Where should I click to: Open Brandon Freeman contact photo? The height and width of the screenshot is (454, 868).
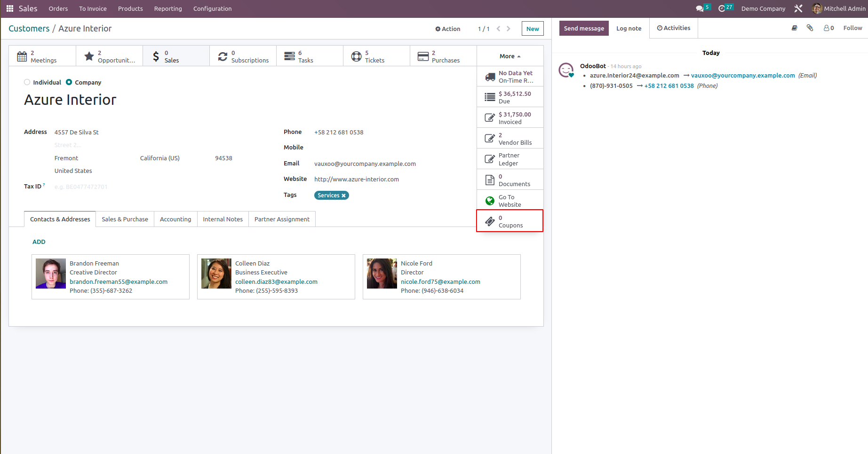tap(51, 274)
